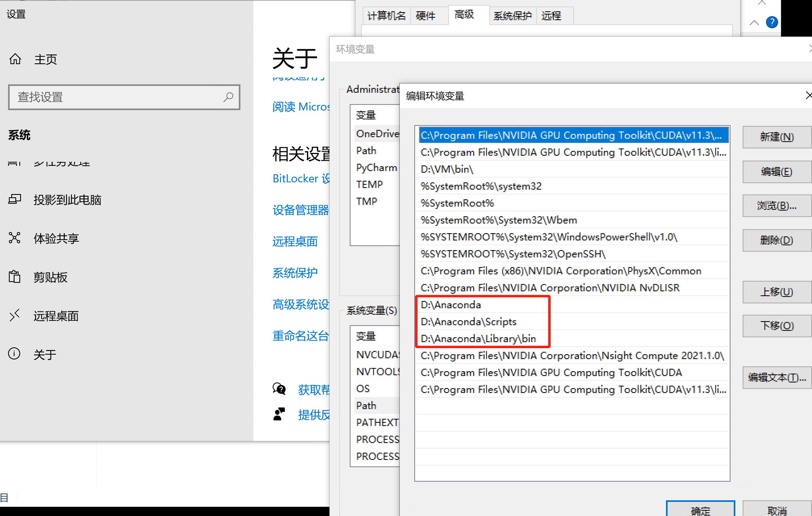Screen dimensions: 812x516
Task: Select Nsight Compute 2021.1.0\ entry
Action: point(573,355)
